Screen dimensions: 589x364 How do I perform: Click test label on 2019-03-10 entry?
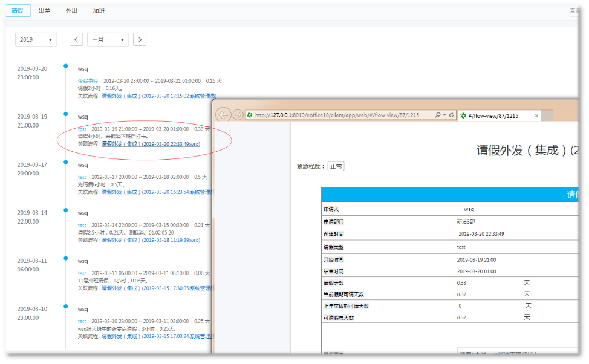coord(82,321)
